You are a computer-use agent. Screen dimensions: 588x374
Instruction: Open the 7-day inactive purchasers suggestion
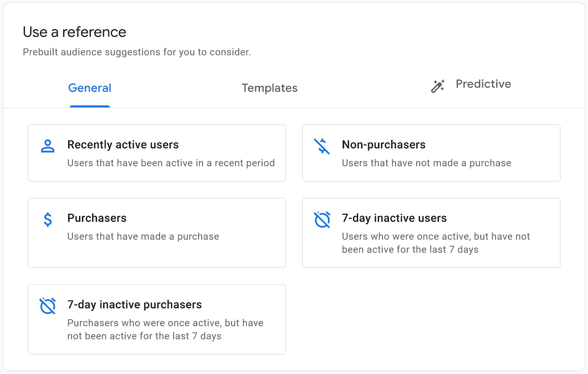(157, 319)
